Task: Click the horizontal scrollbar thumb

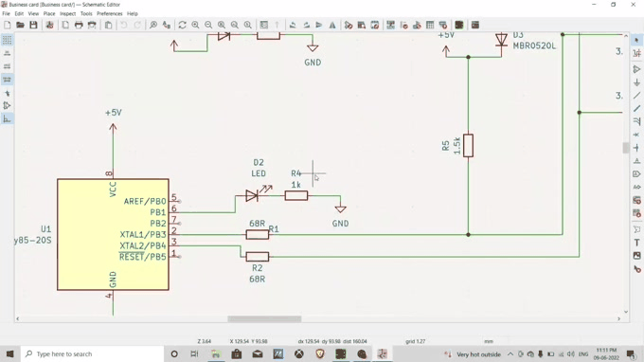Action: pyautogui.click(x=264, y=318)
